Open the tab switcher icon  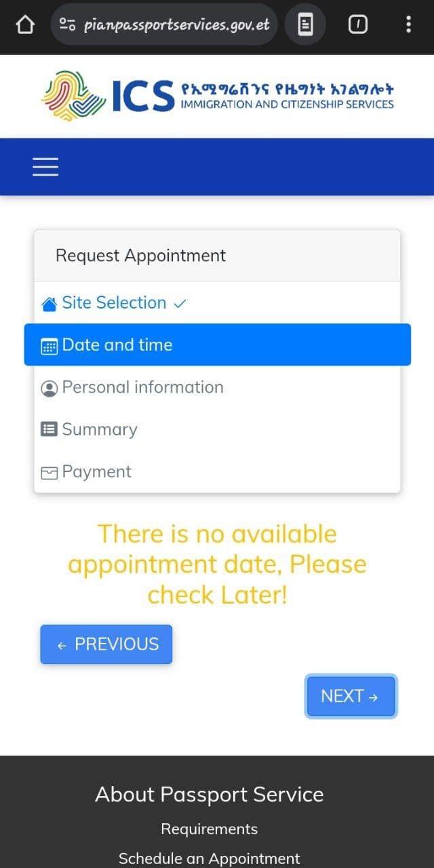click(357, 25)
